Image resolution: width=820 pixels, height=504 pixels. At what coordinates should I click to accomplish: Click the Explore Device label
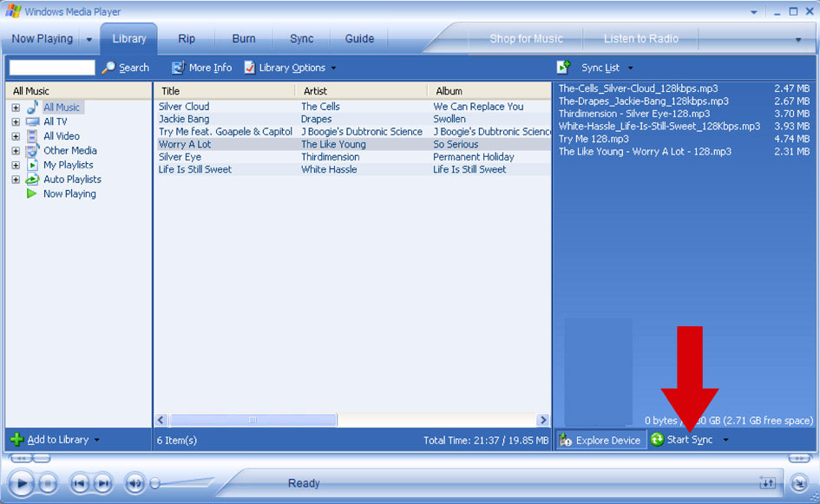click(607, 440)
